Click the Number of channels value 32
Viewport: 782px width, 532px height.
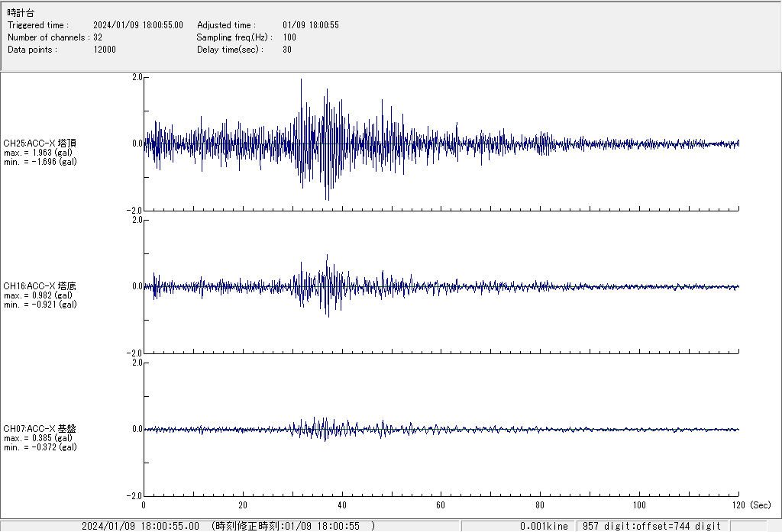pyautogui.click(x=98, y=37)
